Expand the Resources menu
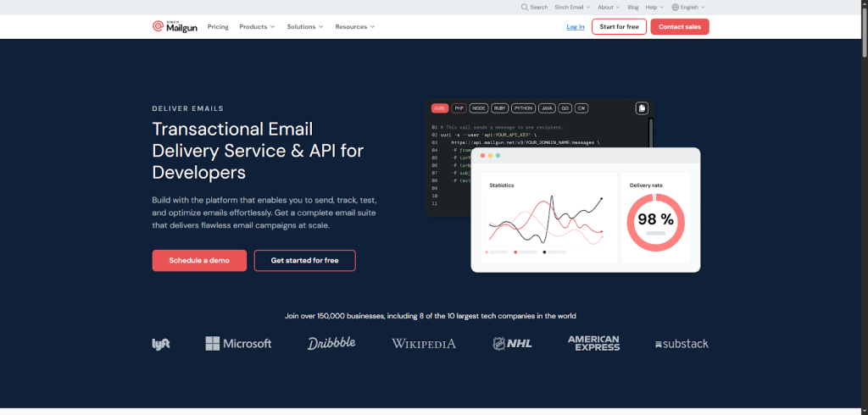 pyautogui.click(x=354, y=27)
